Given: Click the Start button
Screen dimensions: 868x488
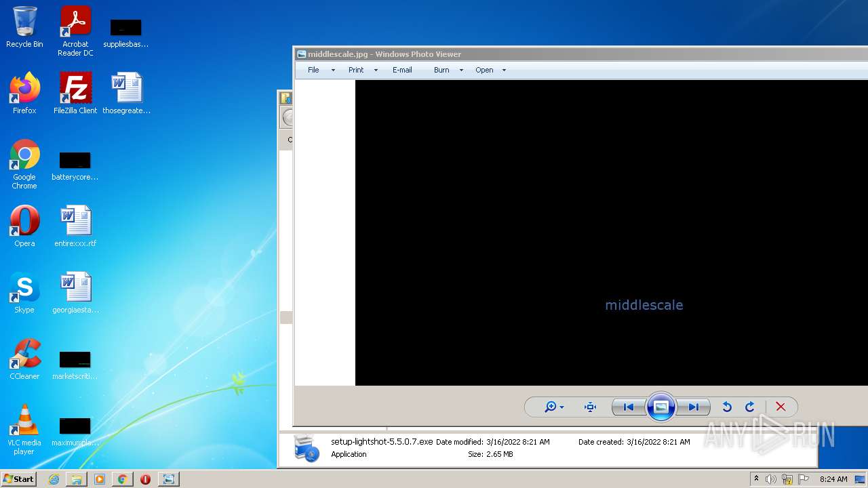Looking at the screenshot, I should tap(19, 479).
